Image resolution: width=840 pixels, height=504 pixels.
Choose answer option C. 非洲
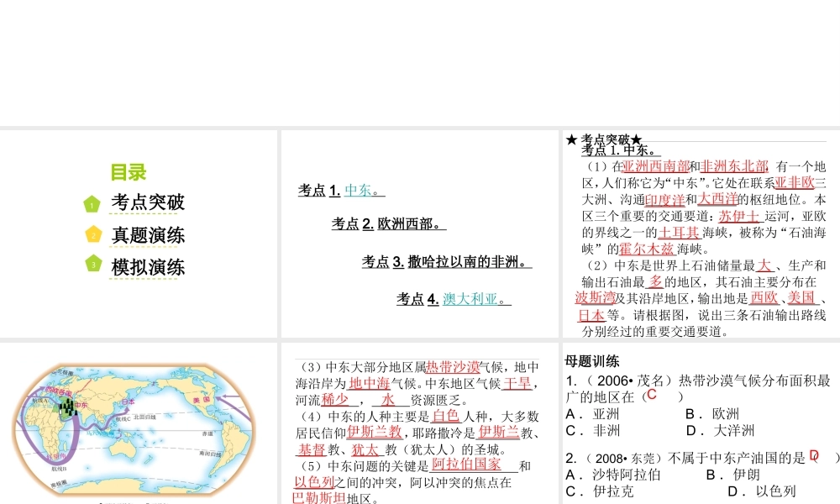click(x=592, y=431)
